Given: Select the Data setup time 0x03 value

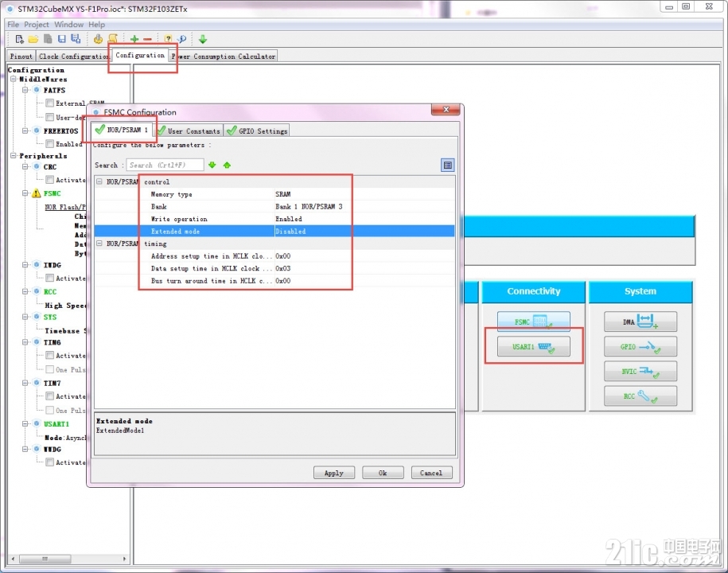Looking at the screenshot, I should (x=282, y=268).
